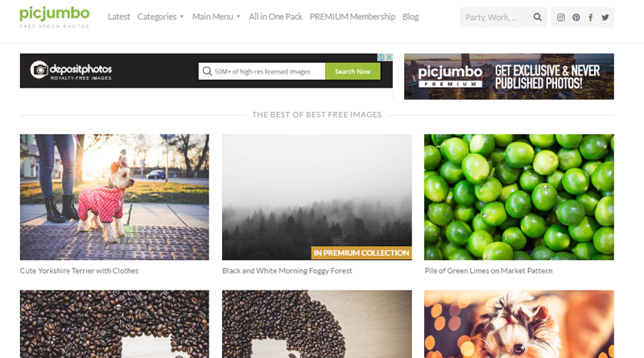
Task: Go to PREMIUM Membership page
Action: coord(353,17)
